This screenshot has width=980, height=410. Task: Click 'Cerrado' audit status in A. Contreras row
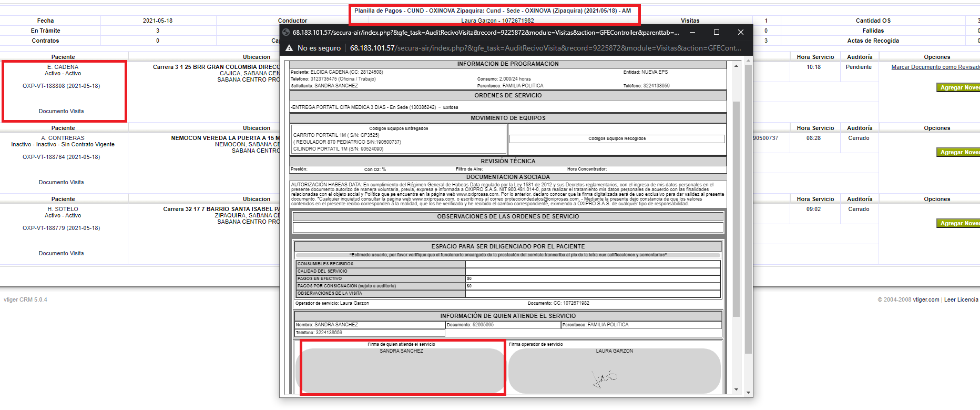(x=859, y=138)
